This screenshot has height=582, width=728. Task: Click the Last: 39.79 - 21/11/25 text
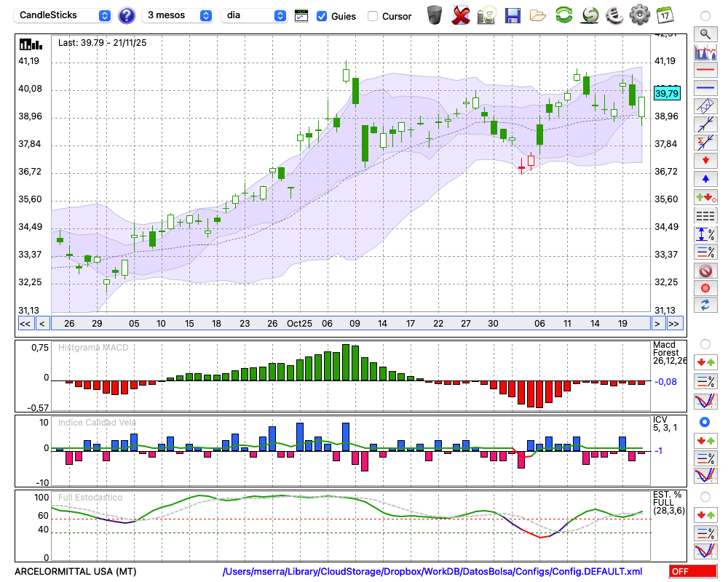tap(102, 43)
